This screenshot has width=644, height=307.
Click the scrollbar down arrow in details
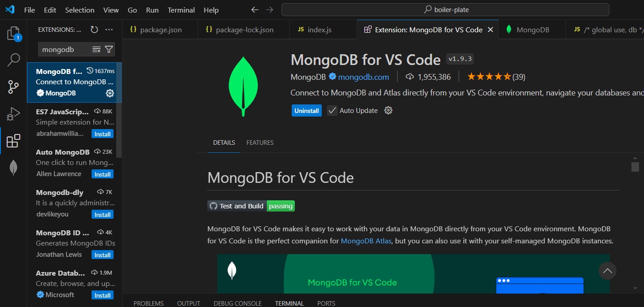pos(635,288)
